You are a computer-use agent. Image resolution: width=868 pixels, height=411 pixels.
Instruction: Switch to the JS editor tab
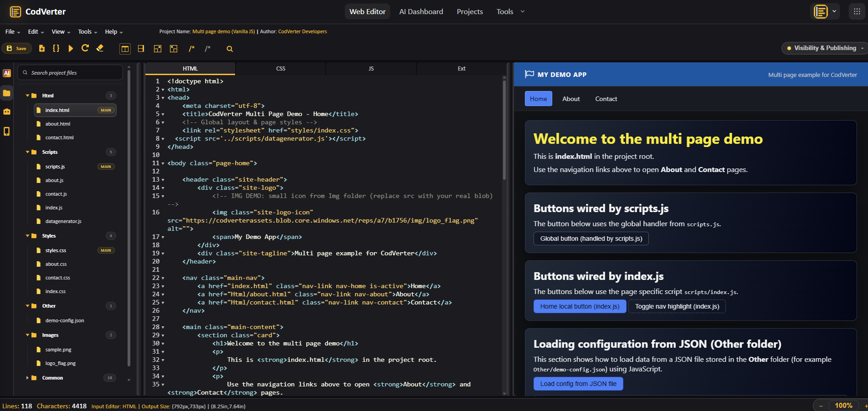click(371, 69)
